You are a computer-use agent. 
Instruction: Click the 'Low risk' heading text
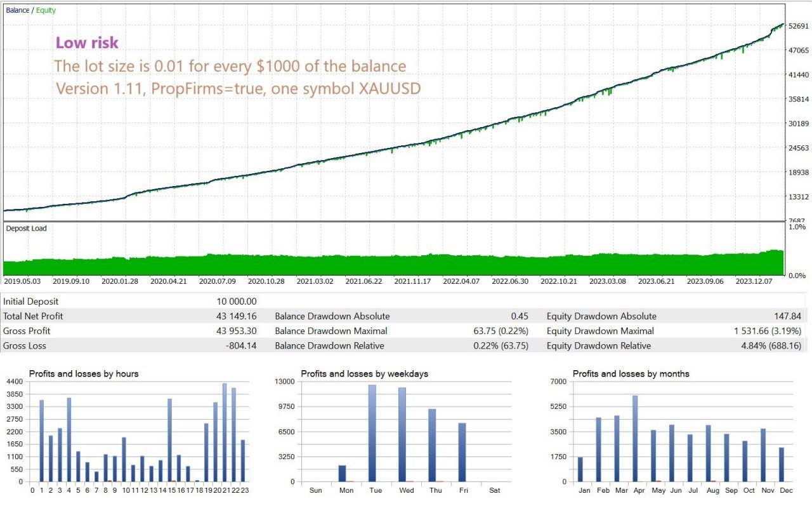[87, 43]
